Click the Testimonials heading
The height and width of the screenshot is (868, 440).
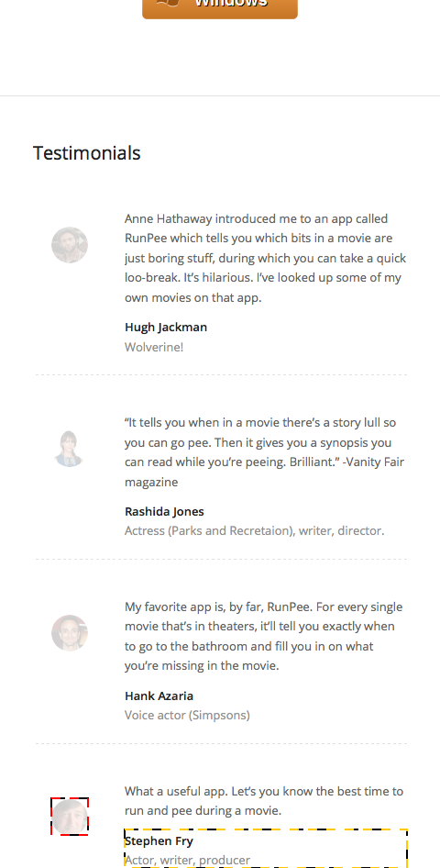tap(87, 153)
